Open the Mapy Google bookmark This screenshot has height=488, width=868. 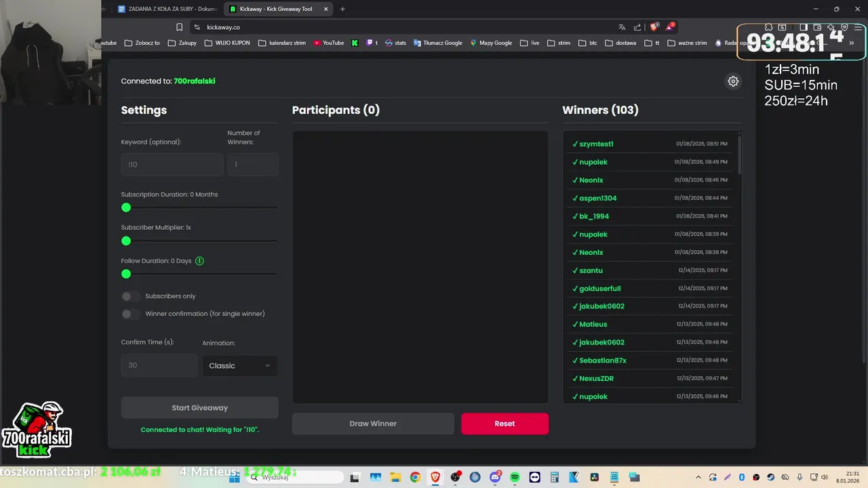pyautogui.click(x=491, y=43)
